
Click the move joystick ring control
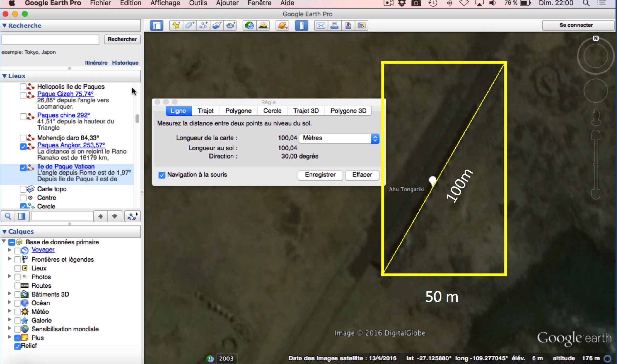[x=596, y=91]
